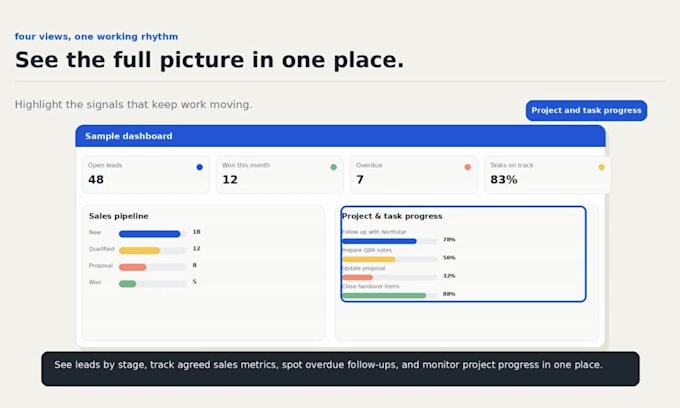Click the Prepare QBR notes progress bar
Image resolution: width=680 pixels, height=408 pixels.
coord(389,259)
